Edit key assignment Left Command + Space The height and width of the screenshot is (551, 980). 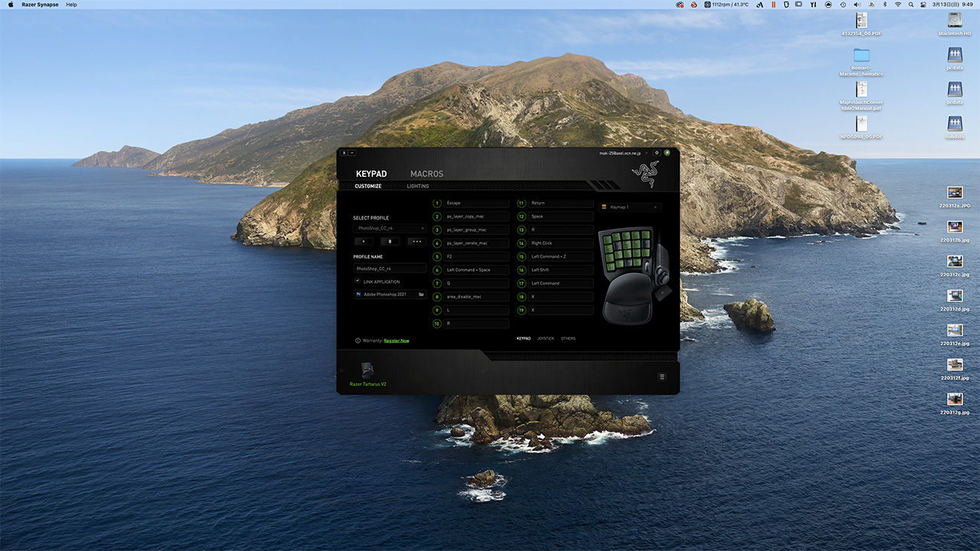476,270
